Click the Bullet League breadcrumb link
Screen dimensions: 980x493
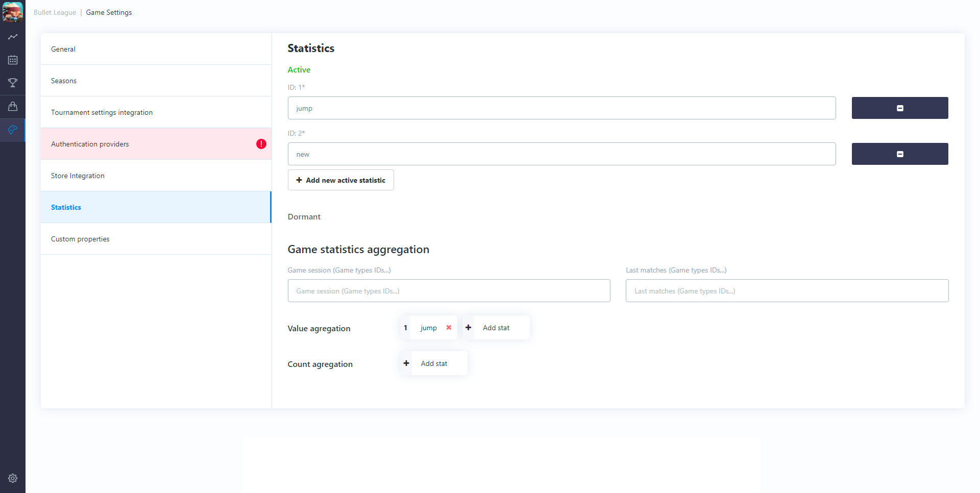pos(55,13)
